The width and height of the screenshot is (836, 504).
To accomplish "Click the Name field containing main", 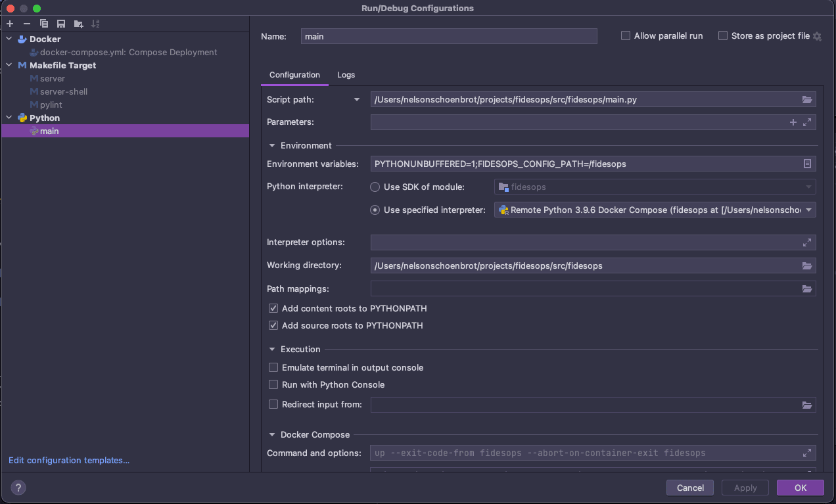I will (x=449, y=36).
